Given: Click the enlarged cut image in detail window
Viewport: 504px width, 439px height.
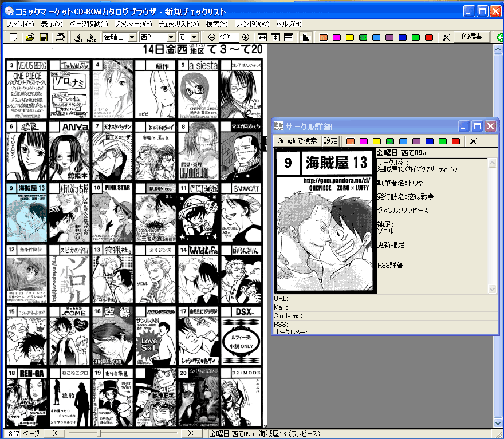Looking at the screenshot, I should click(325, 221).
